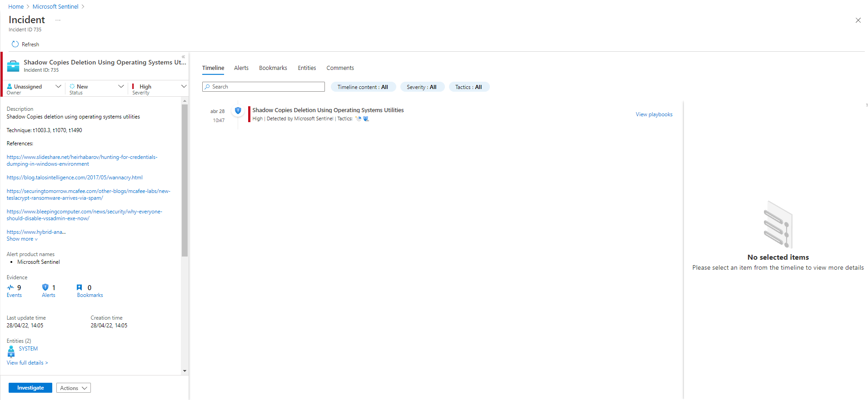Click the Alerts shield icon under Evidence
Viewport: 868px width, 400px height.
pos(45,287)
